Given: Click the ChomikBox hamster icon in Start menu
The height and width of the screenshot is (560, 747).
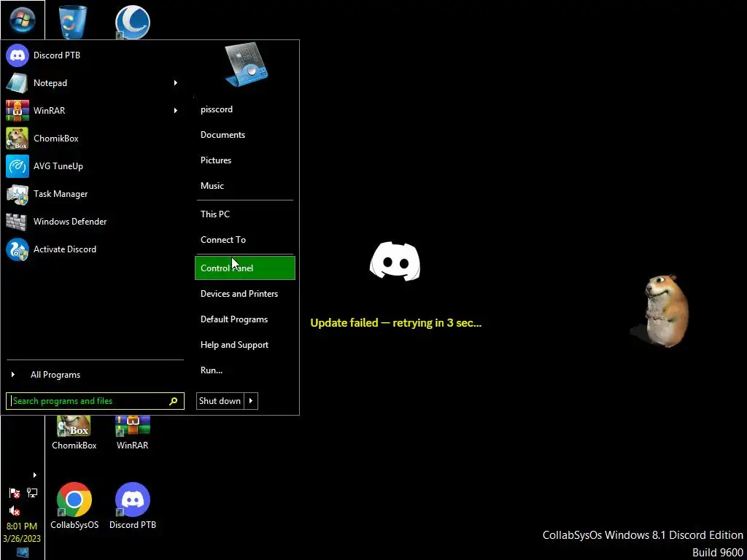Looking at the screenshot, I should [18, 139].
